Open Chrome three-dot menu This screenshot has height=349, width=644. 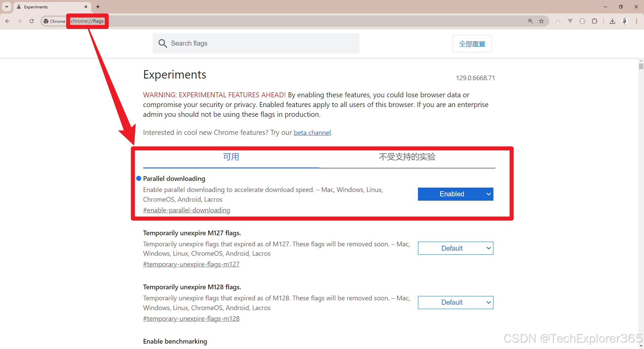pyautogui.click(x=637, y=21)
